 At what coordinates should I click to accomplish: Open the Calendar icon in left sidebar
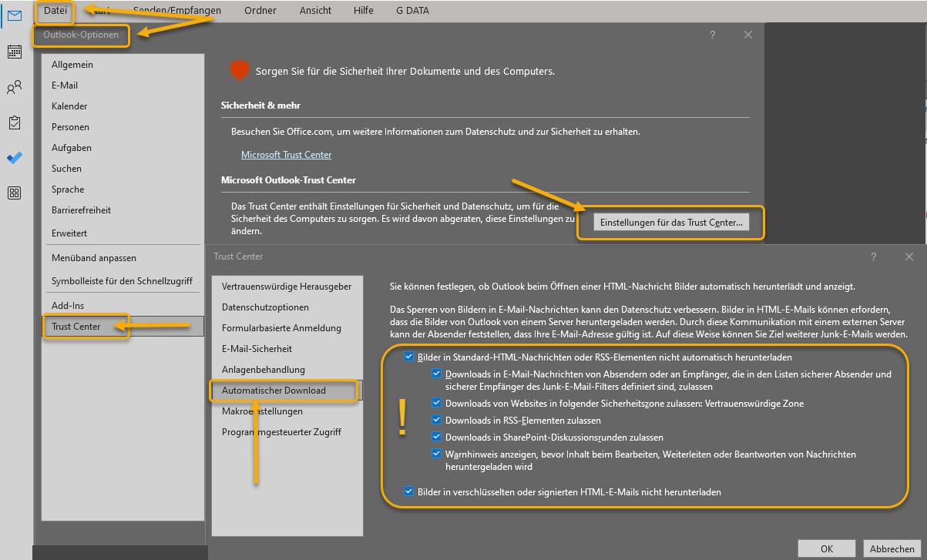pos(14,52)
